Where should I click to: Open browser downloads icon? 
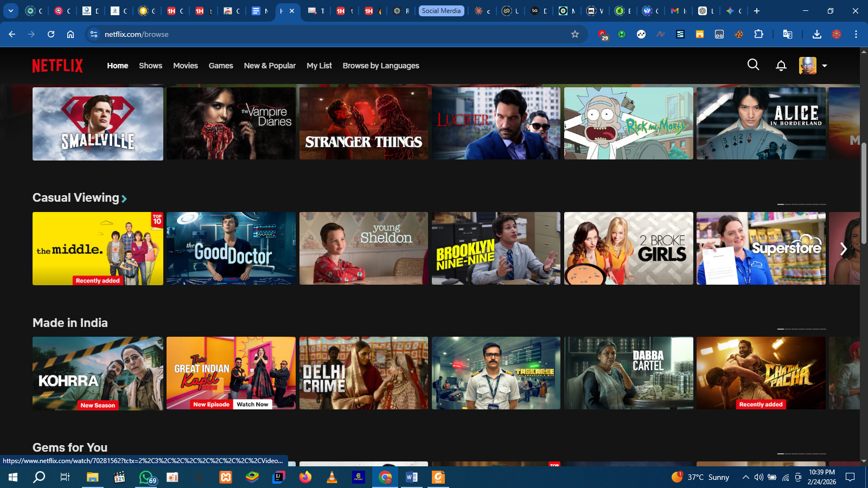816,34
